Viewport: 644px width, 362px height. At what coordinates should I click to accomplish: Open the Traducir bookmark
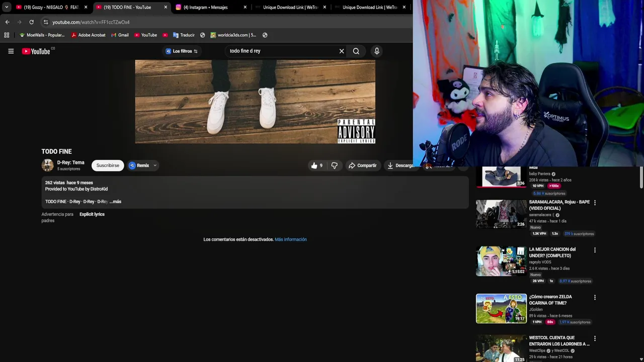pos(184,35)
